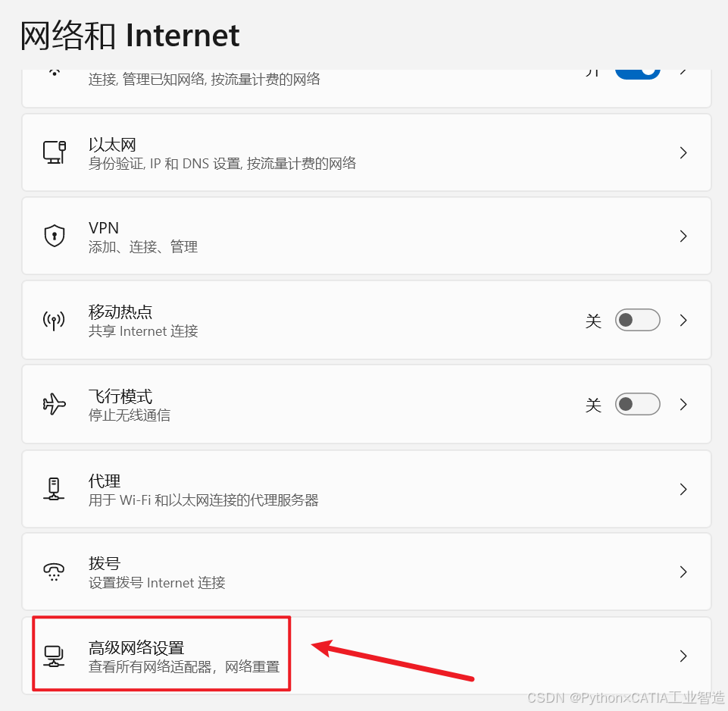Screen dimensions: 728x711
Task: Click the VPN shield icon
Action: pos(55,236)
